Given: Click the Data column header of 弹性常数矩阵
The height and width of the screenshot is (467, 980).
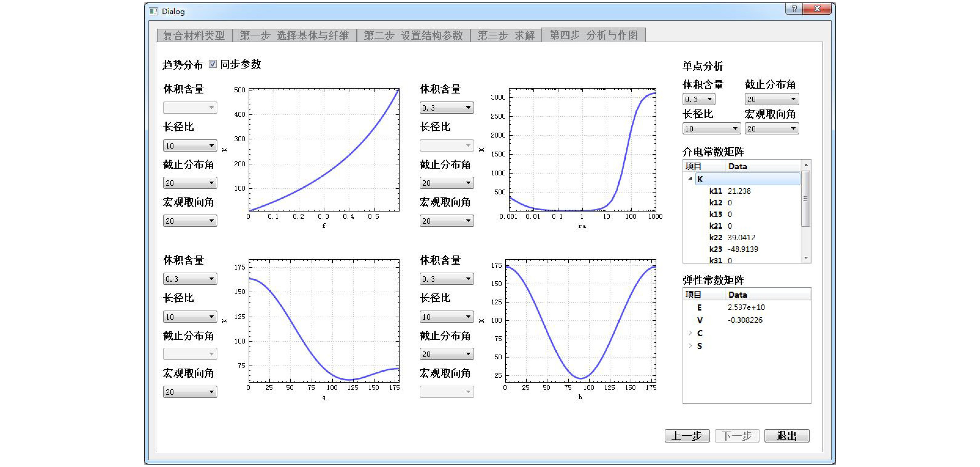Looking at the screenshot, I should coord(737,295).
